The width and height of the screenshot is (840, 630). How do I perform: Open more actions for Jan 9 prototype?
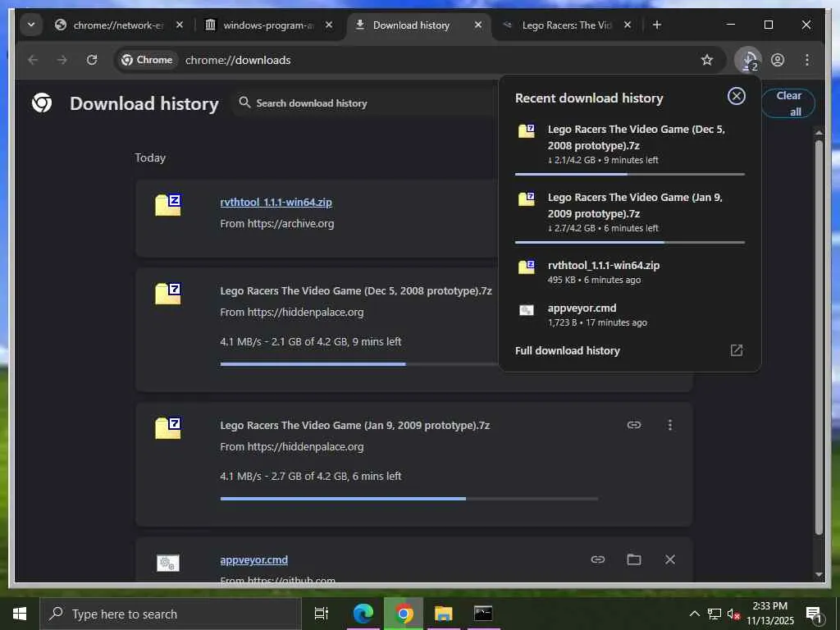tap(669, 425)
